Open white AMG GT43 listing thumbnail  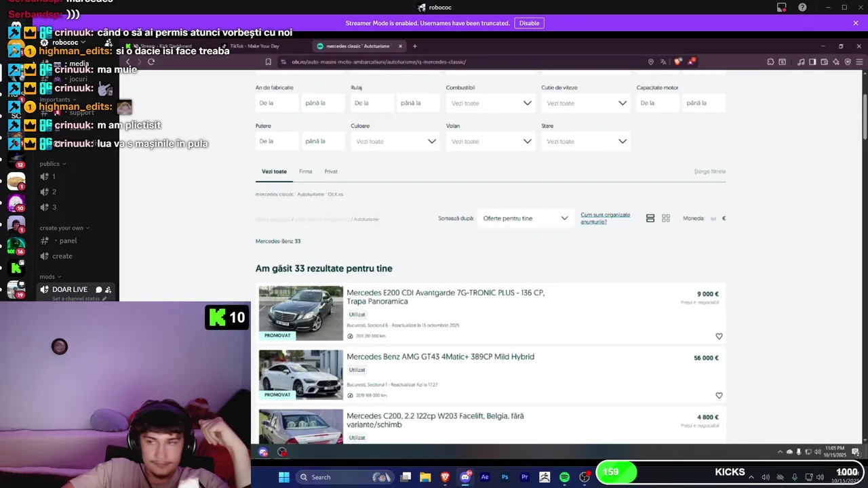coord(301,375)
